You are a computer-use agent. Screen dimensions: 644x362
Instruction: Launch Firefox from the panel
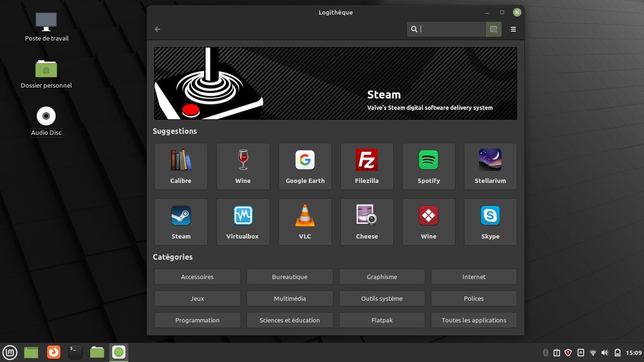coord(54,352)
